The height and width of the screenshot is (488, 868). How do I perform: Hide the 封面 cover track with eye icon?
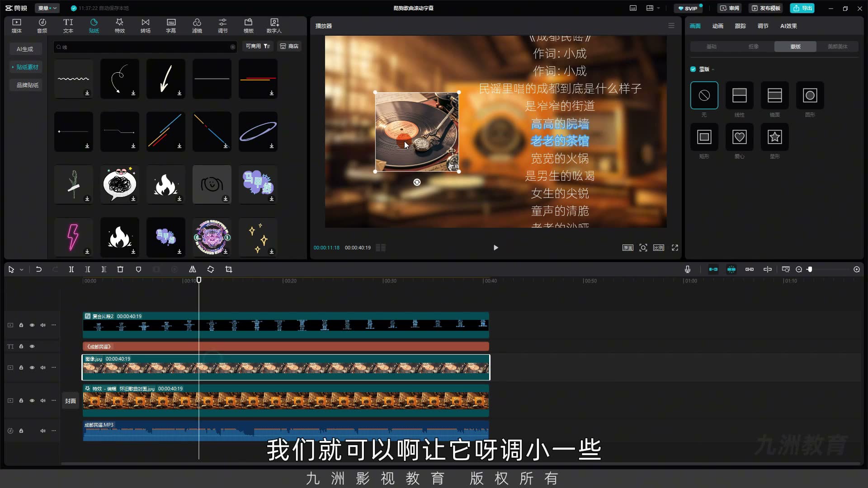(x=32, y=400)
